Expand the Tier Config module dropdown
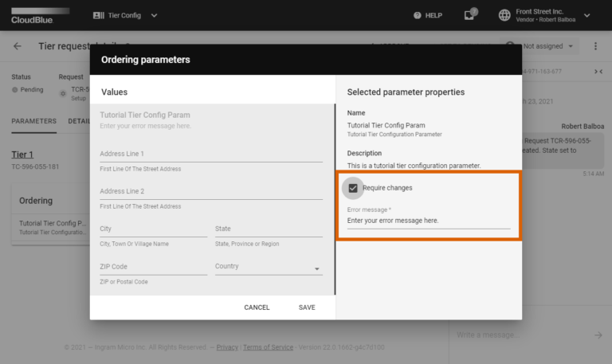Image resolution: width=612 pixels, height=364 pixels. pos(154,15)
